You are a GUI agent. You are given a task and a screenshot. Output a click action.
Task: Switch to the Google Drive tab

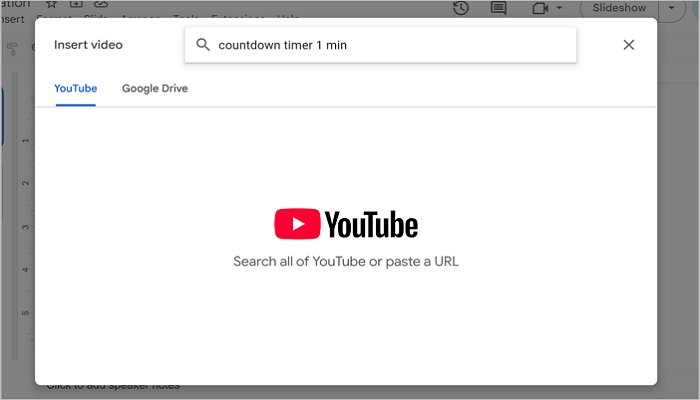[155, 88]
